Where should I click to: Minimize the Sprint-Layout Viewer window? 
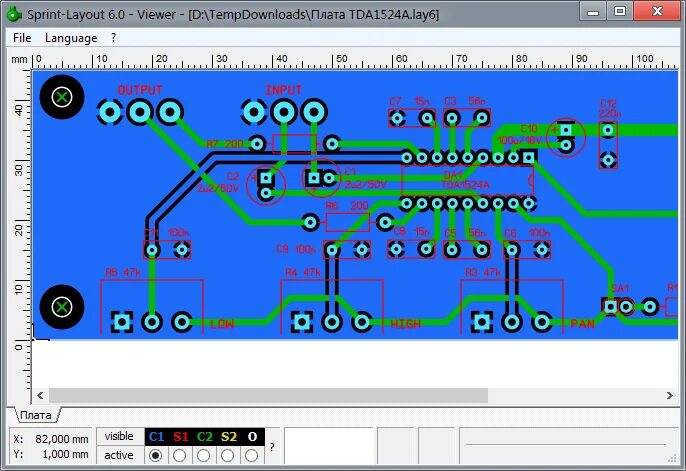(593, 12)
